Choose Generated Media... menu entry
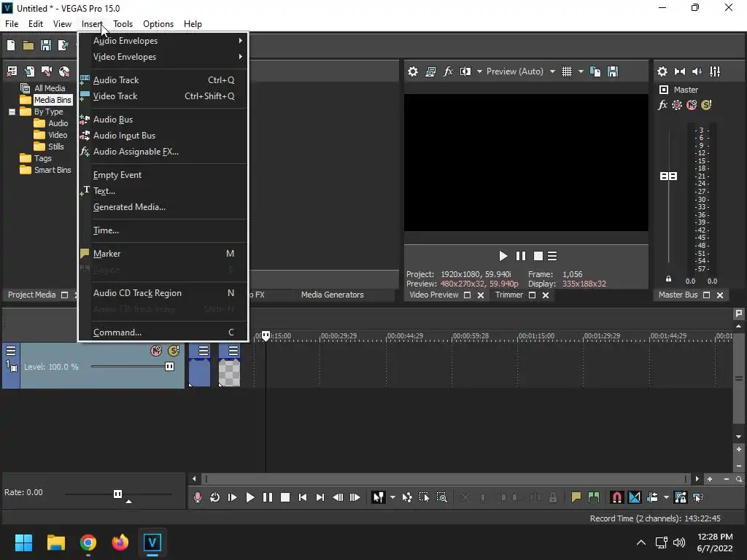The image size is (747, 560). click(163, 207)
